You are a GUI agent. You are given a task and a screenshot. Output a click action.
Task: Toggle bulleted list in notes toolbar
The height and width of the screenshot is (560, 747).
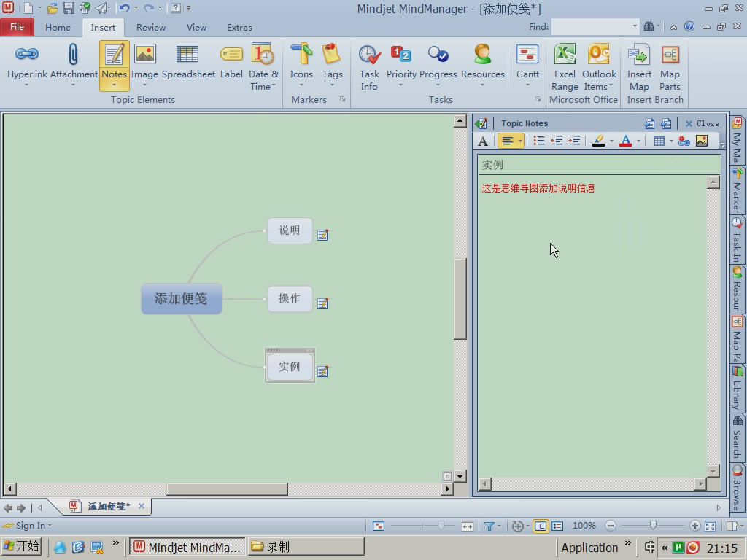(x=539, y=141)
